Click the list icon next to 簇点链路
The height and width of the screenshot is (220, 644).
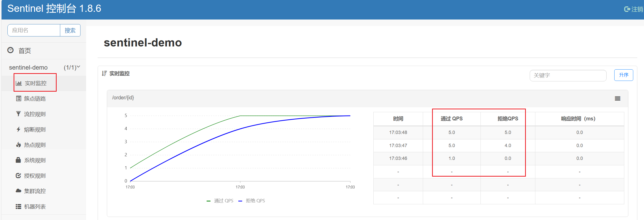[18, 99]
